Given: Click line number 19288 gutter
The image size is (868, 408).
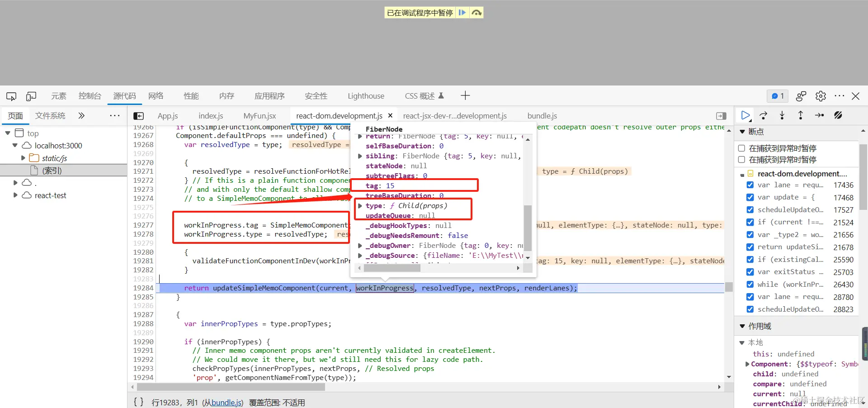Looking at the screenshot, I should pyautogui.click(x=143, y=323).
